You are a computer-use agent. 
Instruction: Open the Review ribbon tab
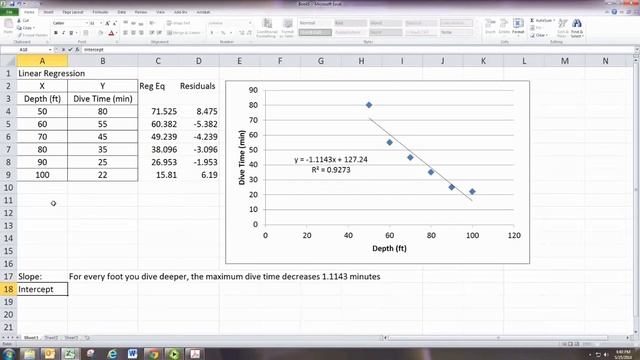pos(141,12)
